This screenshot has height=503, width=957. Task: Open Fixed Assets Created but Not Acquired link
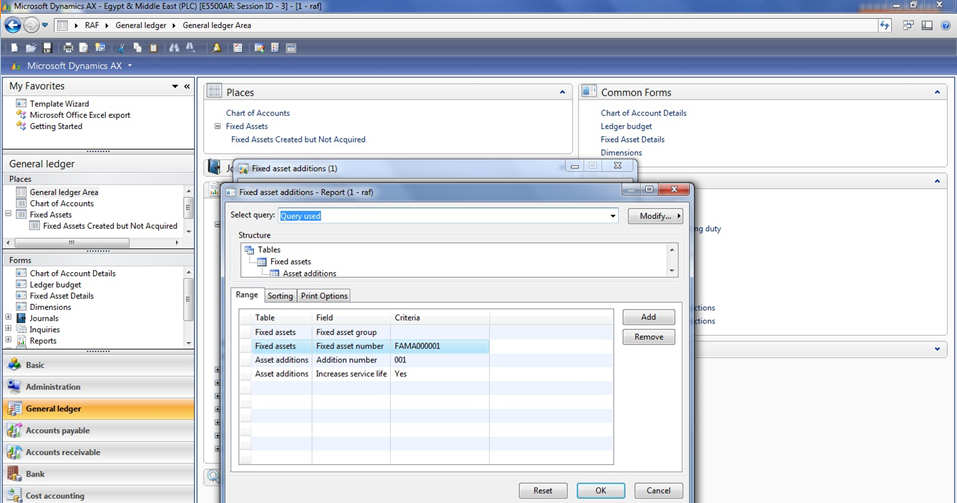pos(298,139)
